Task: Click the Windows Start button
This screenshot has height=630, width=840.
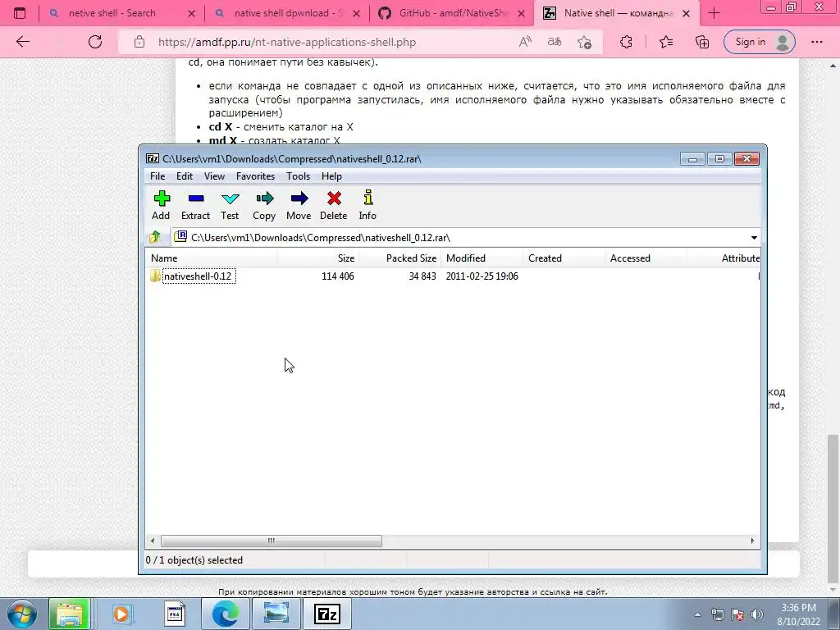Action: (x=21, y=614)
